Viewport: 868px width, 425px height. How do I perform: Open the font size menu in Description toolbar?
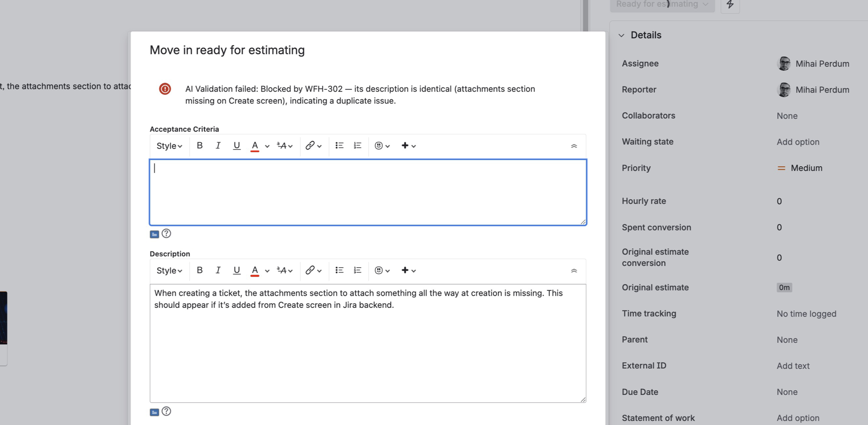pyautogui.click(x=283, y=270)
